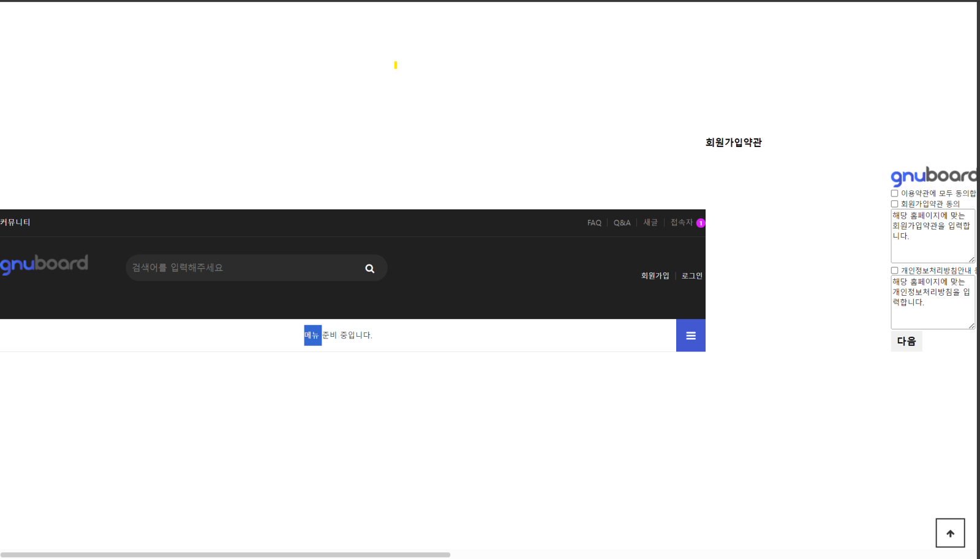Check the 개인정보처리방침안내 checkbox
The height and width of the screenshot is (559, 980).
point(894,271)
